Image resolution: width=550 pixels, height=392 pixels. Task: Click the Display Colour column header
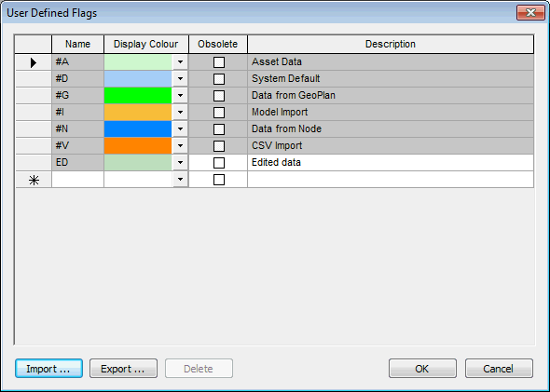tap(146, 44)
